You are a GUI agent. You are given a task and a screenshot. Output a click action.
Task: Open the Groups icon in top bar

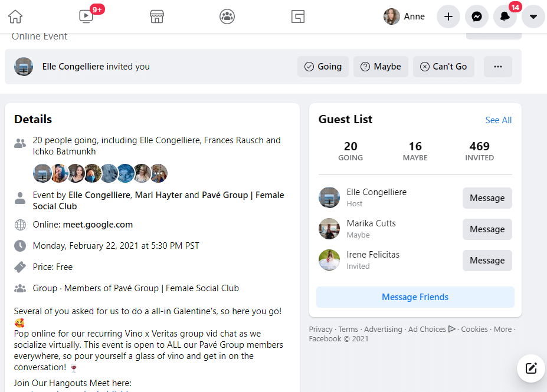point(227,17)
